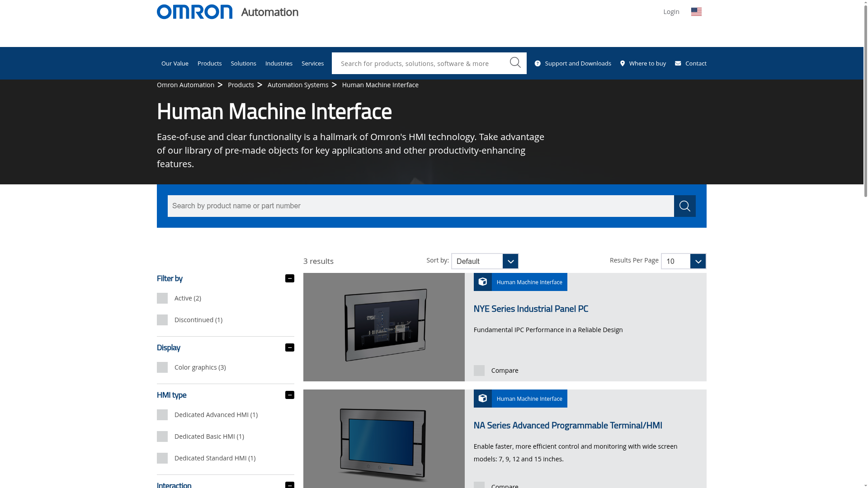Check Dedicated Basic HMI (1)
The image size is (868, 488).
point(162,436)
